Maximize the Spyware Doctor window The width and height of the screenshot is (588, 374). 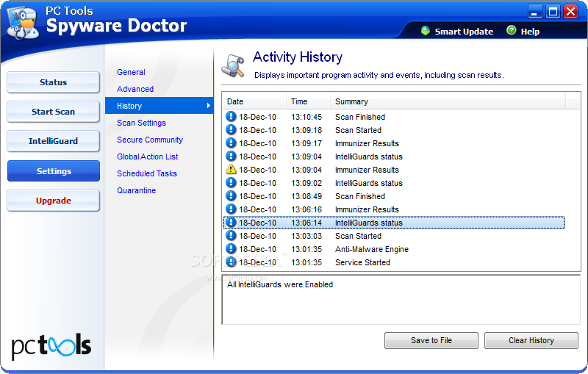[x=553, y=12]
